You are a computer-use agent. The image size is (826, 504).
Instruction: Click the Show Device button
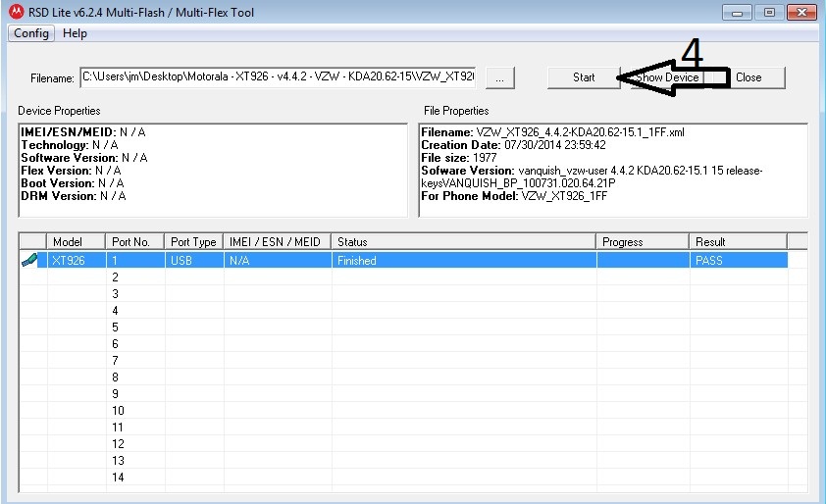[x=667, y=77]
